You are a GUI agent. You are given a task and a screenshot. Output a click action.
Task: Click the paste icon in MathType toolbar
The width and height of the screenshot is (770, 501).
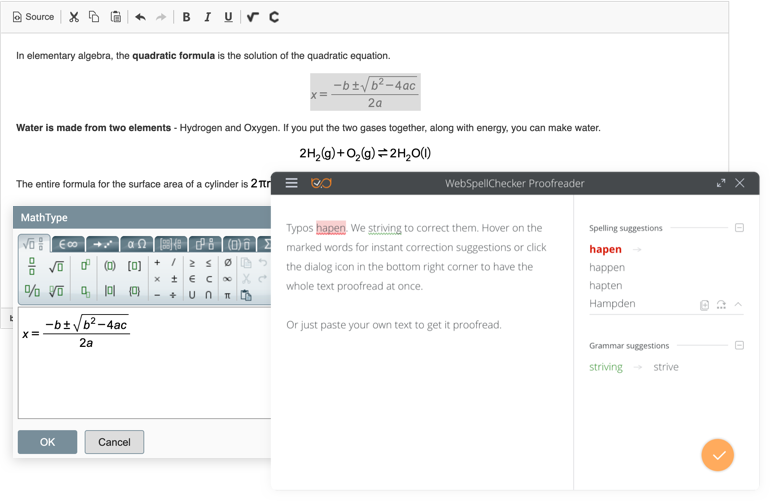coord(246,295)
